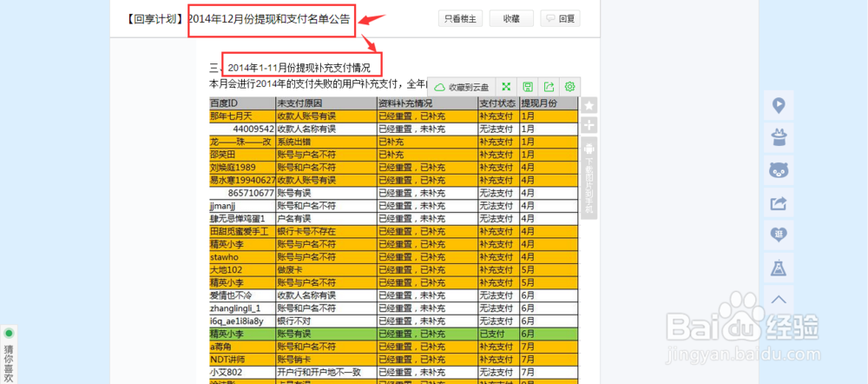Click the 龙——珠——改 ID cell
868x384 pixels.
pos(242,142)
